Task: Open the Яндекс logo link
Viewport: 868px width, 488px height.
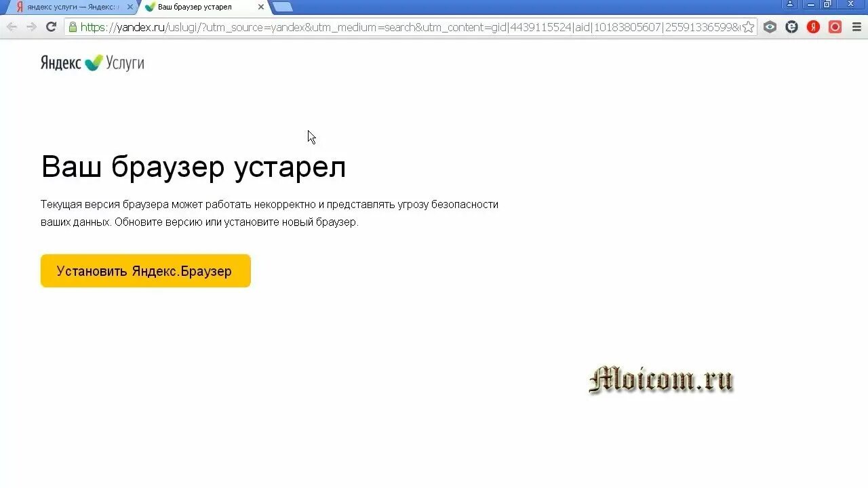Action: [61, 63]
